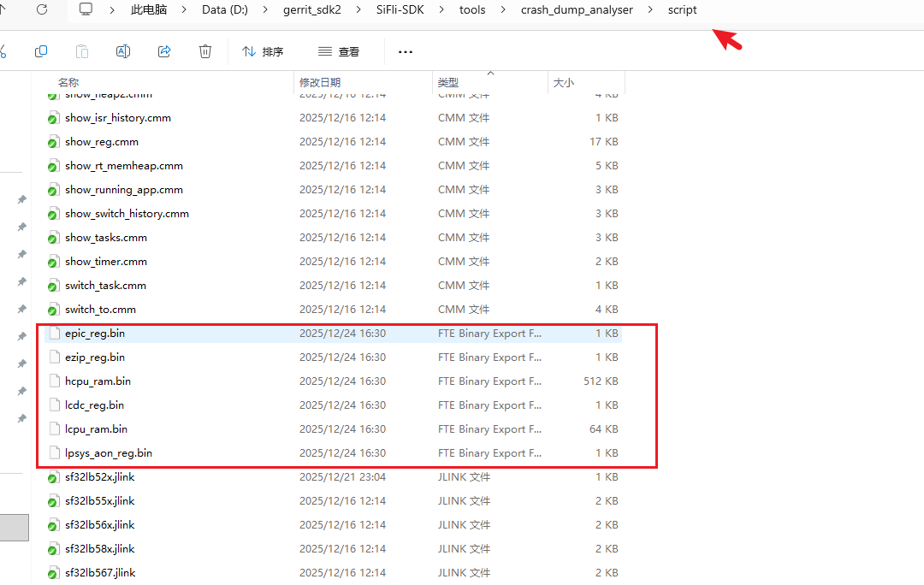This screenshot has width=924, height=585.
Task: Click the Rename icon in the toolbar
Action: click(x=123, y=51)
